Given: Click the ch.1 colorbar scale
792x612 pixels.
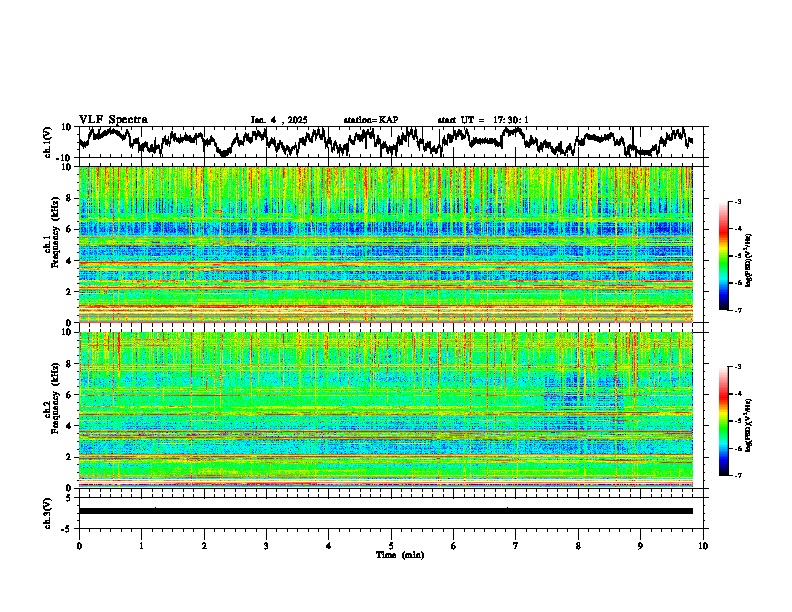Looking at the screenshot, I should (x=723, y=256).
